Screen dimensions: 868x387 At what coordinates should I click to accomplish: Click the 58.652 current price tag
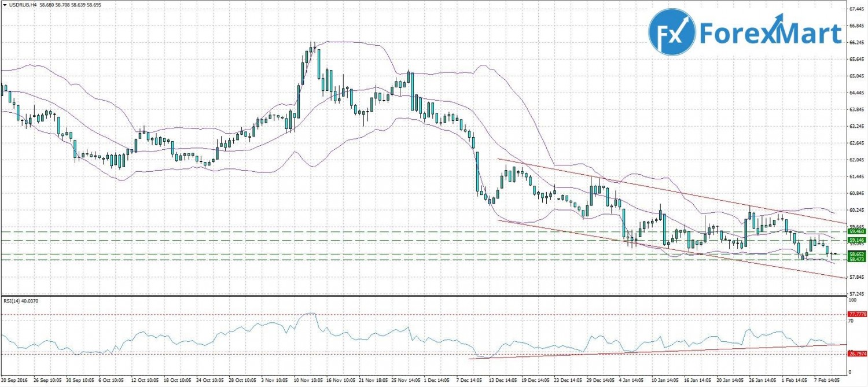(856, 254)
